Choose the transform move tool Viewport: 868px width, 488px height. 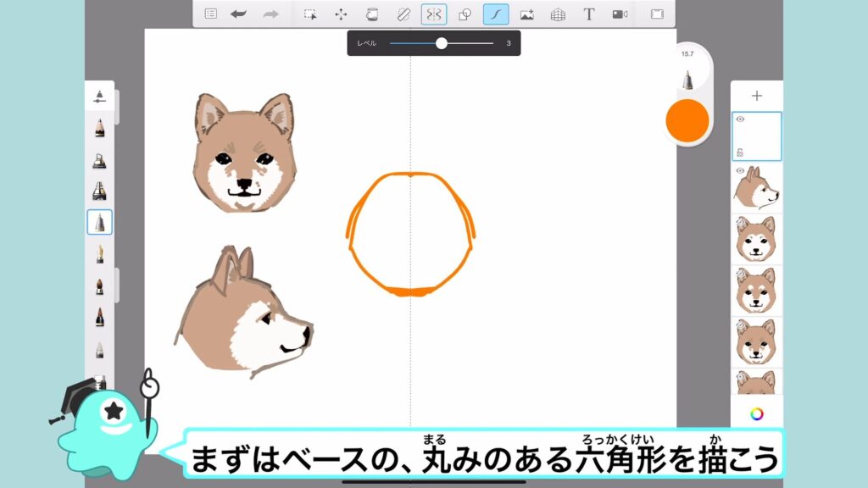(x=341, y=14)
